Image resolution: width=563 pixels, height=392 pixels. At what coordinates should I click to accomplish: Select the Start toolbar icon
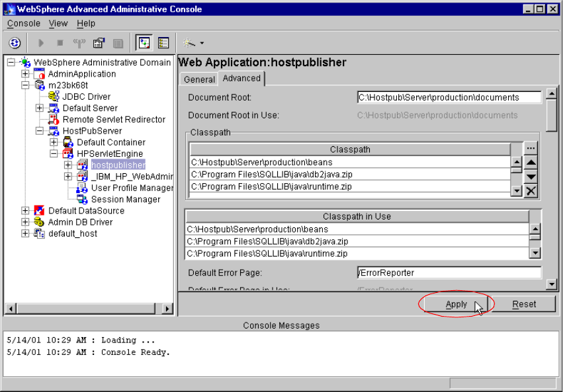pyautogui.click(x=41, y=42)
